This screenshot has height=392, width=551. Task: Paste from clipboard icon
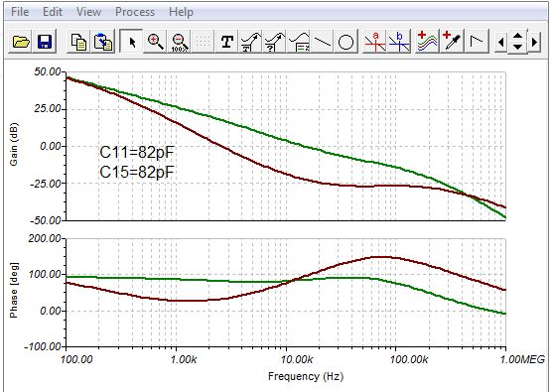coord(103,42)
